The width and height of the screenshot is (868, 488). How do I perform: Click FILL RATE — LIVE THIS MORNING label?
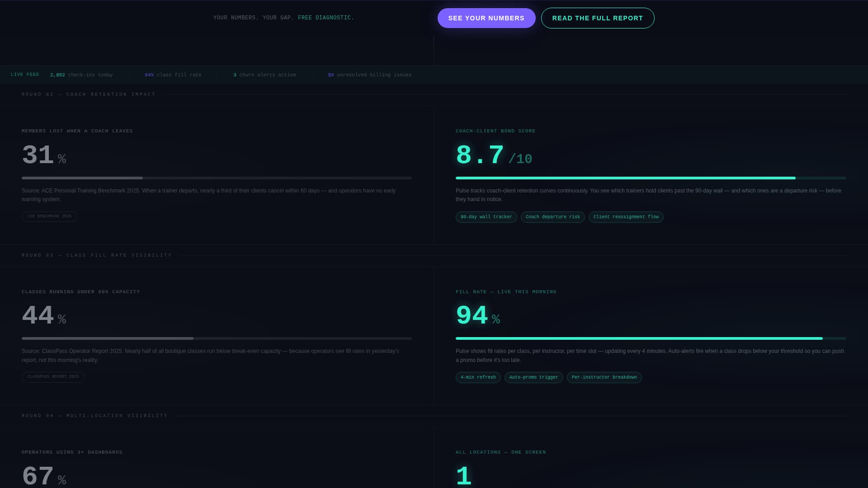click(506, 292)
